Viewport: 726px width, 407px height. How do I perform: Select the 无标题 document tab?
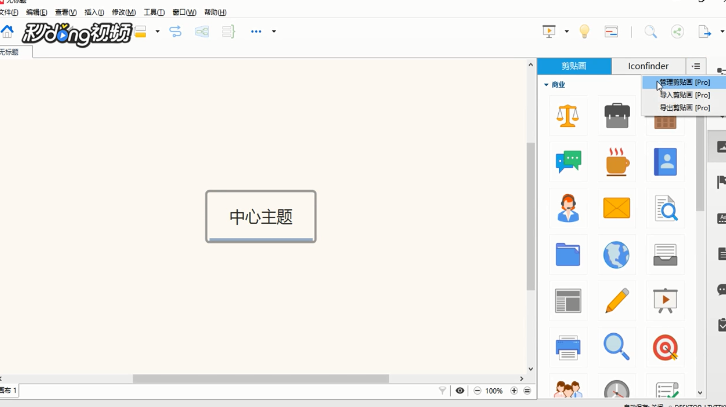(16, 52)
